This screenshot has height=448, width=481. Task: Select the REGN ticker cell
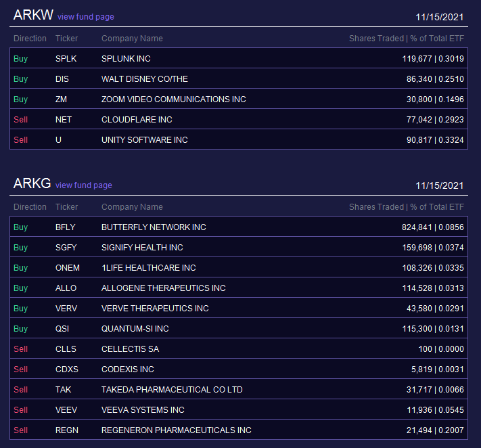(x=67, y=430)
